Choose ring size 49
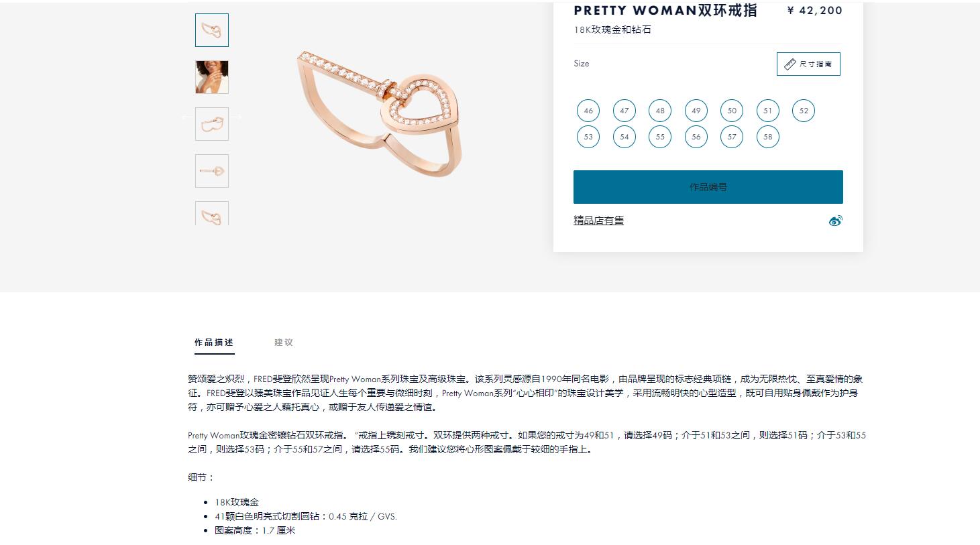 (x=696, y=111)
